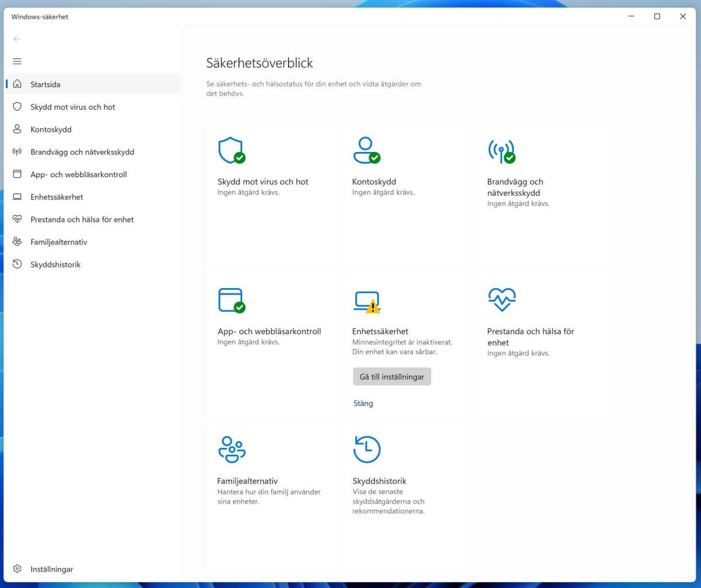Screen dimensions: 701x588
Task: Select Skydd mot virus och hot in sidebar
Action: pos(73,107)
